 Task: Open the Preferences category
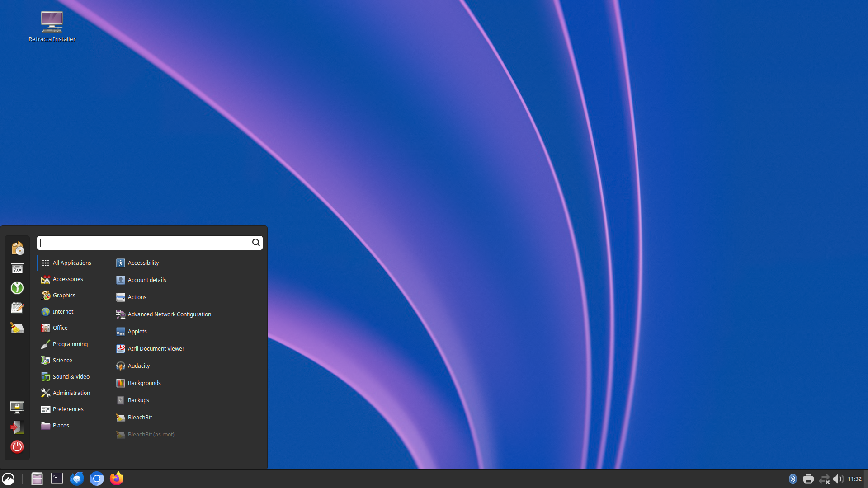[x=68, y=409]
